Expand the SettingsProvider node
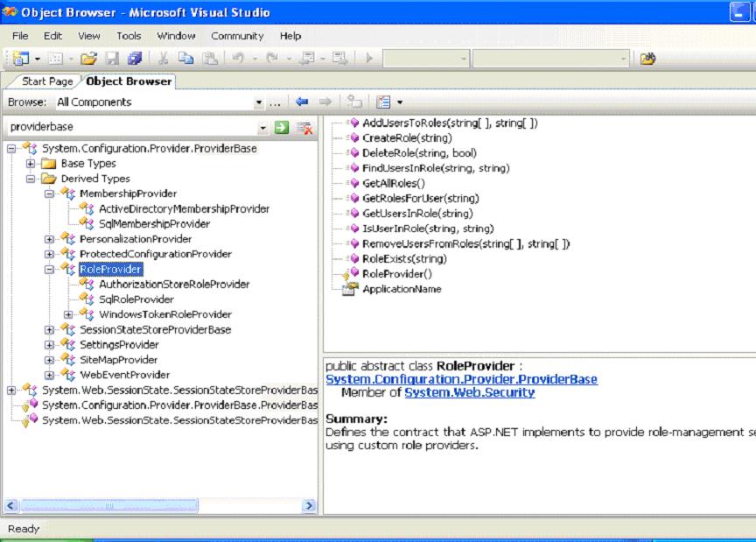This screenshot has width=756, height=542. point(49,345)
